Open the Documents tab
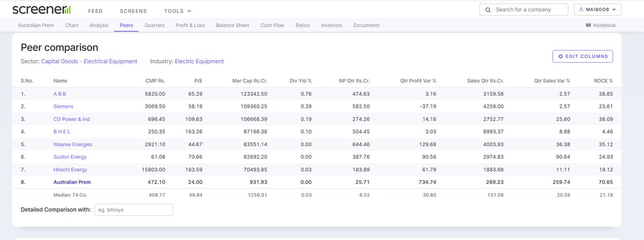 [x=367, y=25]
